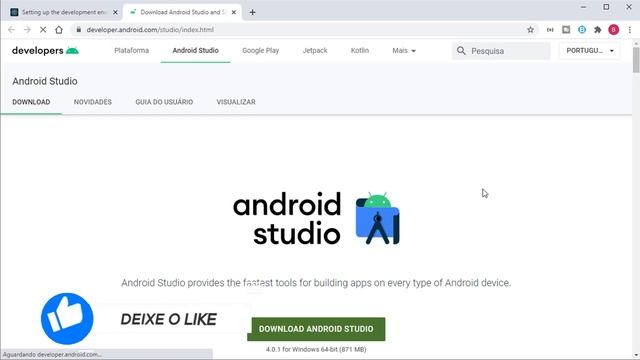Screen dimensions: 640x360
Task: Open the Kotlin nav item
Action: (360, 51)
